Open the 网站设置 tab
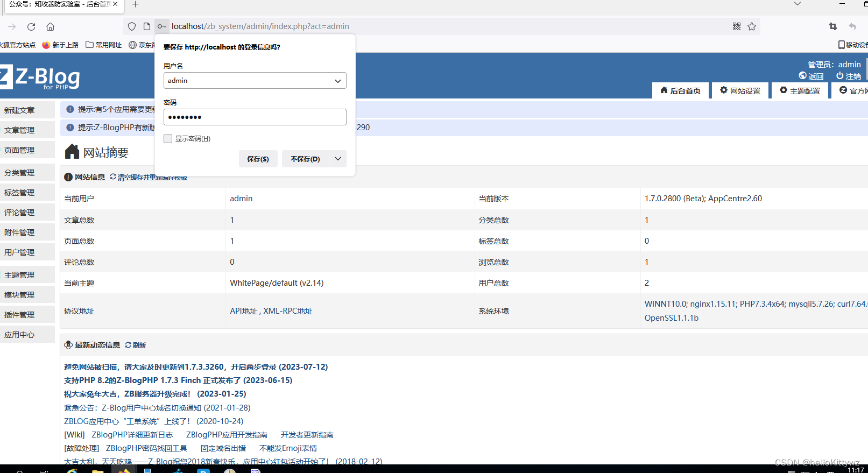Image resolution: width=868 pixels, height=473 pixels. pyautogui.click(x=740, y=90)
